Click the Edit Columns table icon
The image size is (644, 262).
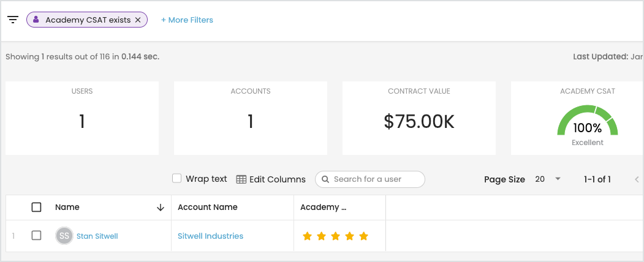(x=241, y=179)
